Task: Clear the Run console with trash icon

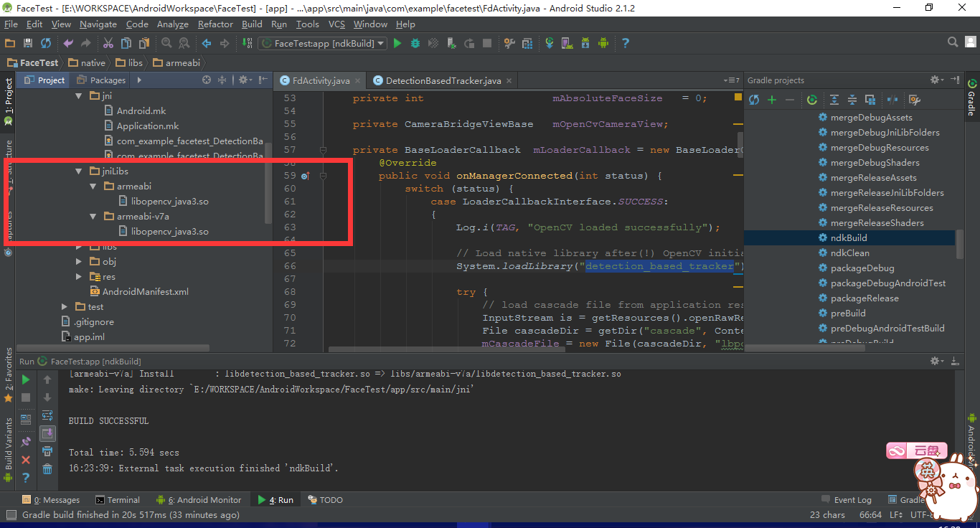Action: tap(47, 469)
